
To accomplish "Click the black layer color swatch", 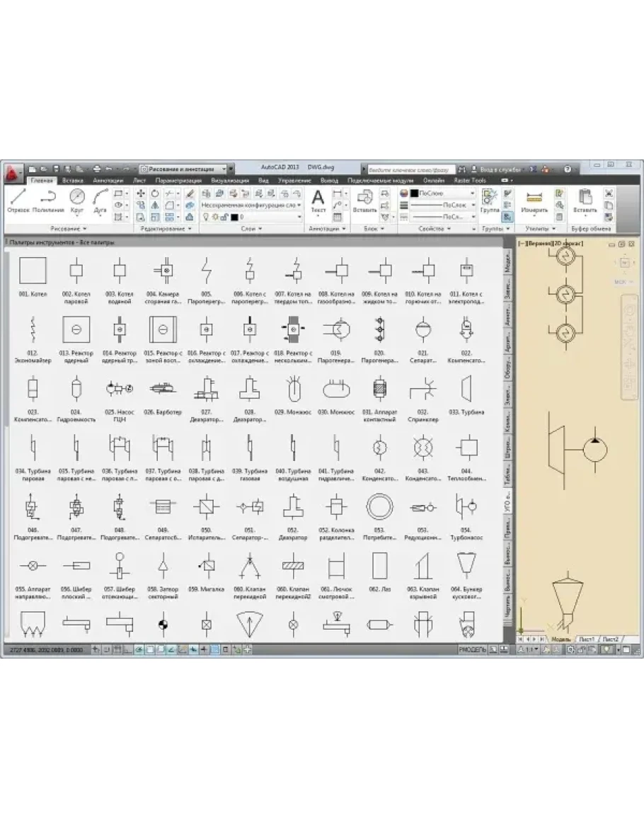I will [234, 217].
